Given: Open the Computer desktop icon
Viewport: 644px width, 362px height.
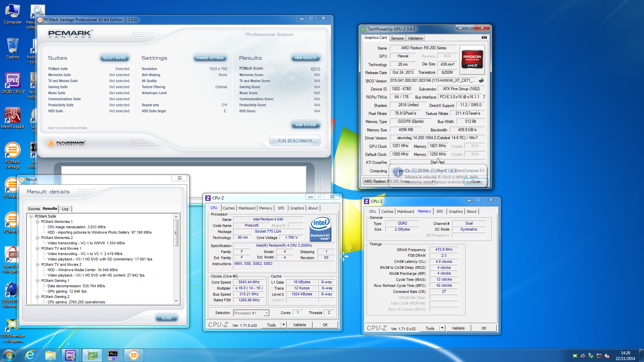Looking at the screenshot, I should point(13,14).
